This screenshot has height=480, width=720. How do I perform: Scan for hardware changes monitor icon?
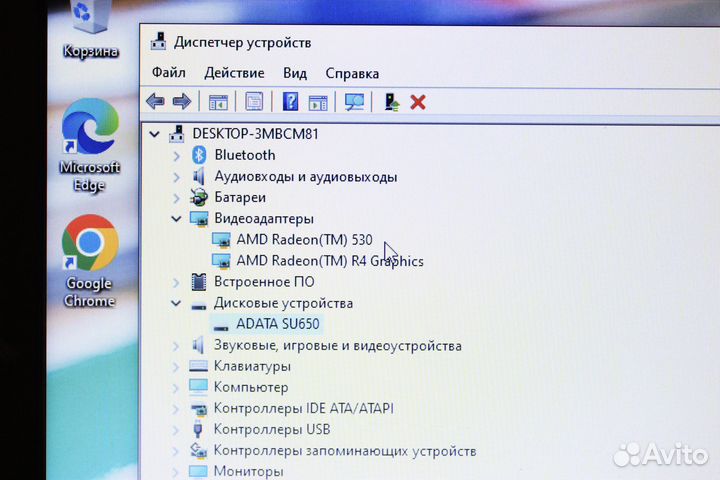[354, 102]
